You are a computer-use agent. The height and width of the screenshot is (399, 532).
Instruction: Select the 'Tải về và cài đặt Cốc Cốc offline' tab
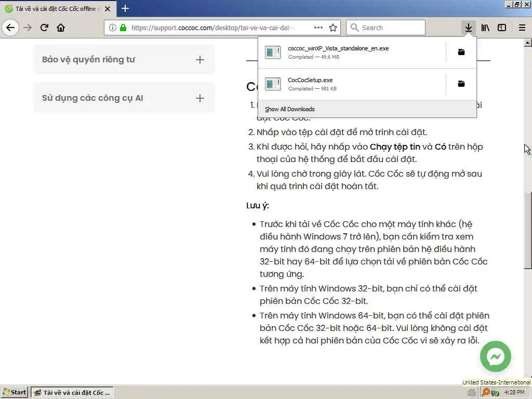pyautogui.click(x=58, y=9)
